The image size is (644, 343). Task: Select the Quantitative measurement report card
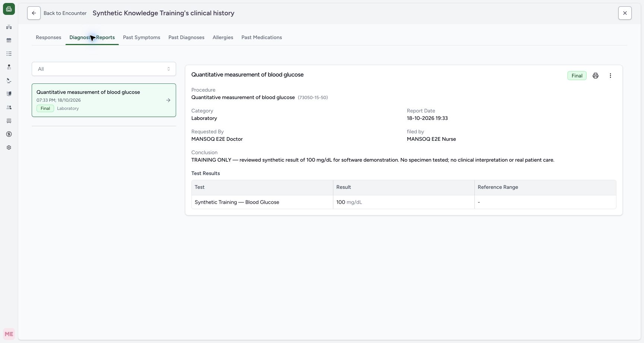point(104,100)
